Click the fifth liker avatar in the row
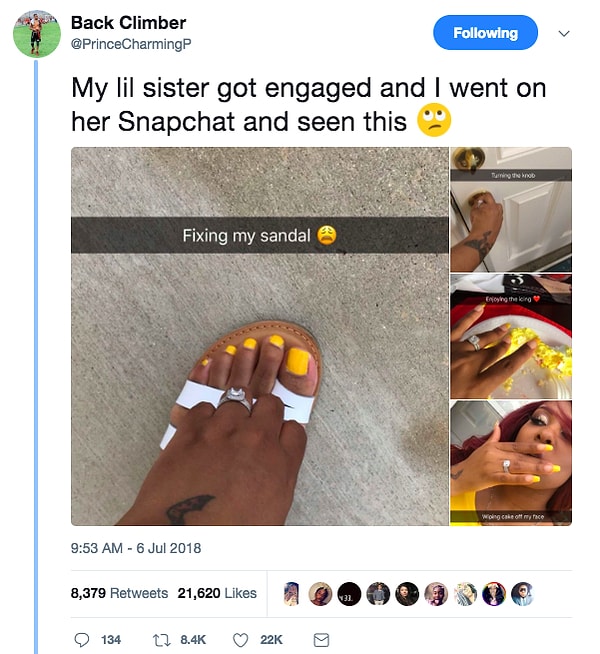Image resolution: width=600 pixels, height=654 pixels. coord(407,593)
